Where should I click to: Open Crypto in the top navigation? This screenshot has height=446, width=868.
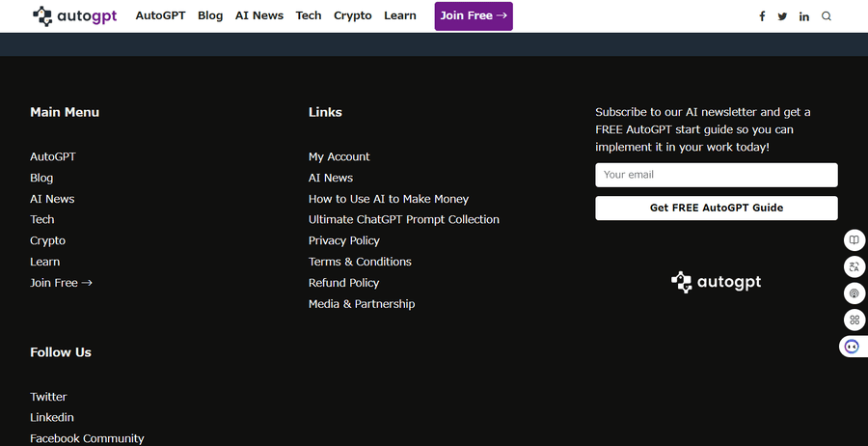[x=353, y=16]
